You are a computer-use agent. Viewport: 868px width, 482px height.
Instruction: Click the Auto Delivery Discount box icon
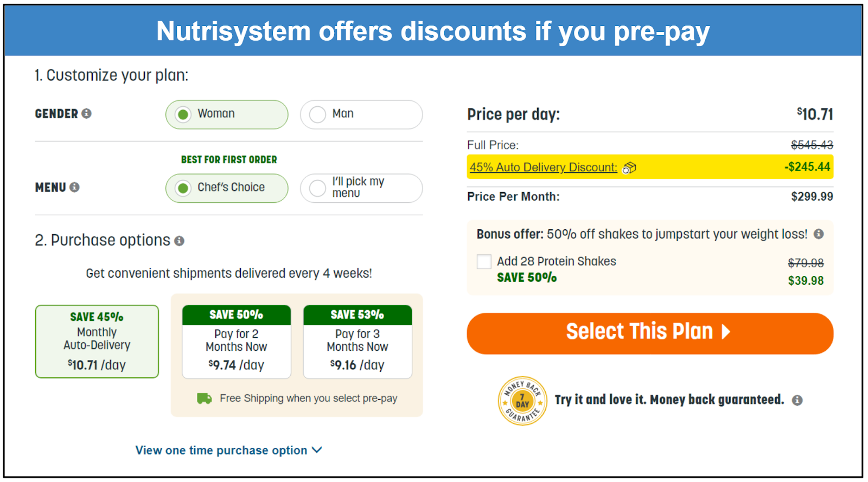(629, 168)
